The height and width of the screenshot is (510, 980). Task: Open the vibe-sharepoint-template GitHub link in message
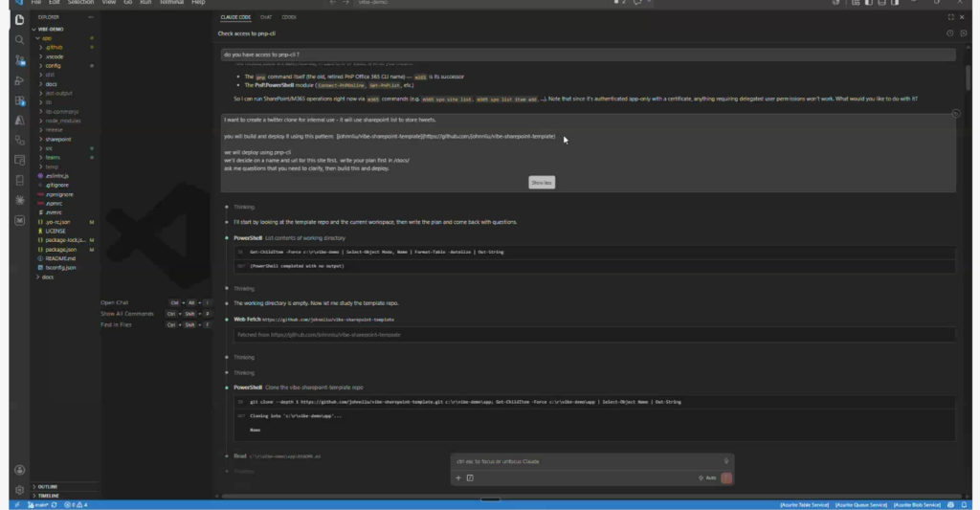pos(446,136)
